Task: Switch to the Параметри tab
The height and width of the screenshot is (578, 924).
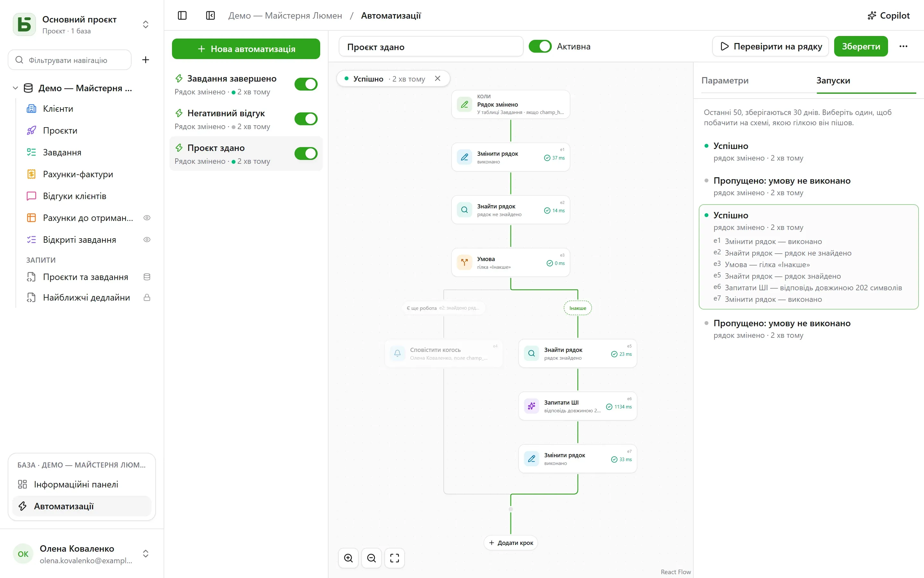Action: (725, 81)
